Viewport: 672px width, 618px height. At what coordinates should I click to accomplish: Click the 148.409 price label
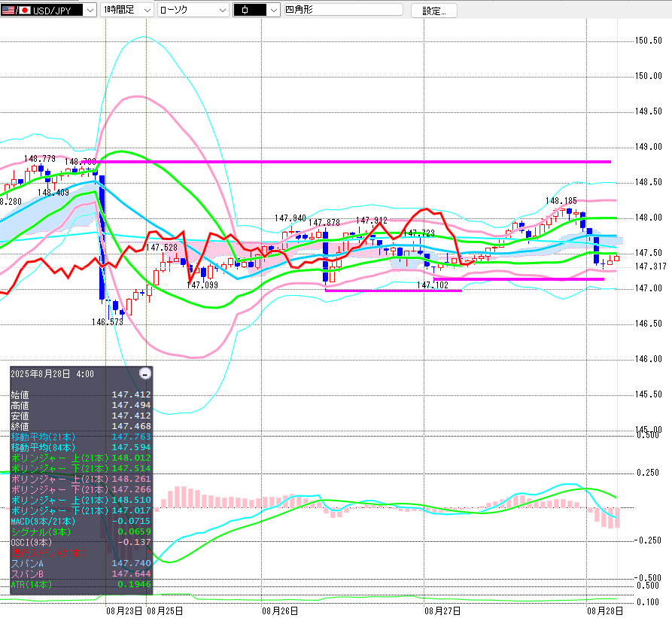(x=53, y=193)
